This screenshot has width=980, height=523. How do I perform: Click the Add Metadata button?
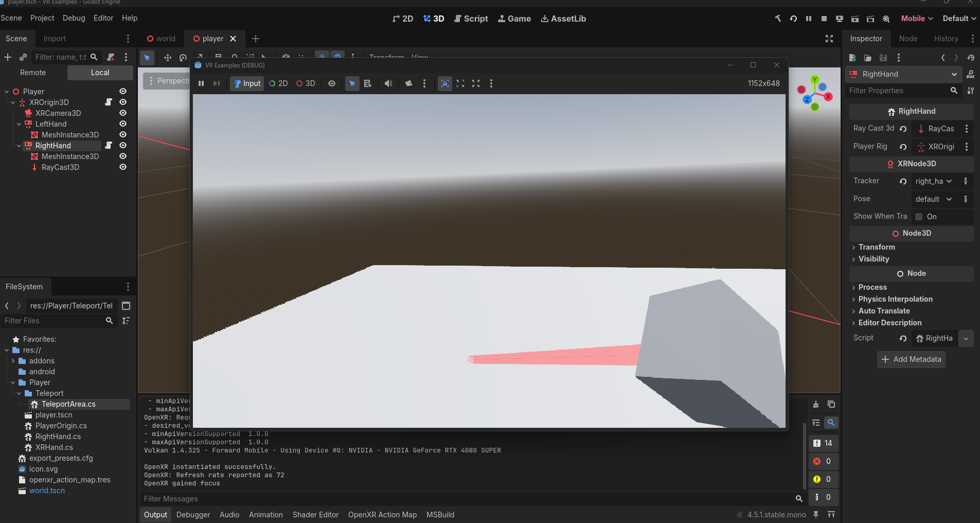pyautogui.click(x=911, y=359)
